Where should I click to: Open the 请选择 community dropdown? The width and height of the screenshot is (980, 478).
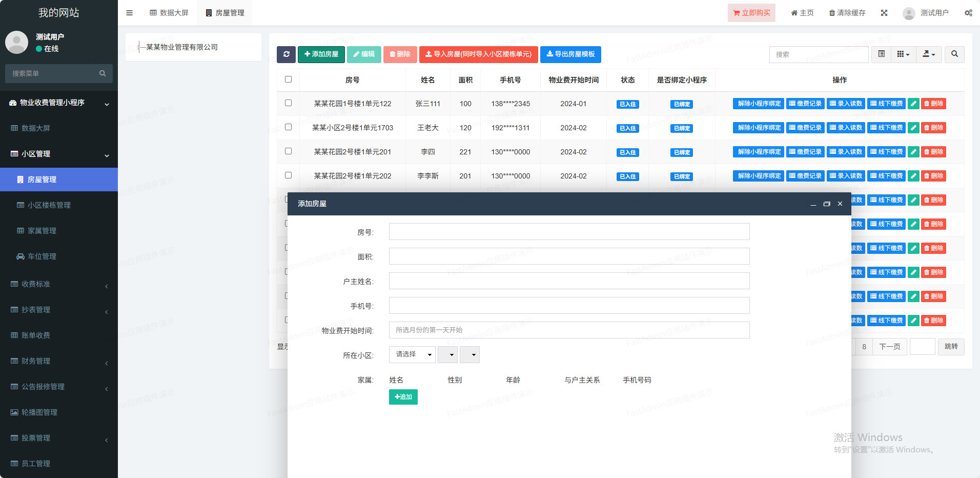coord(412,355)
